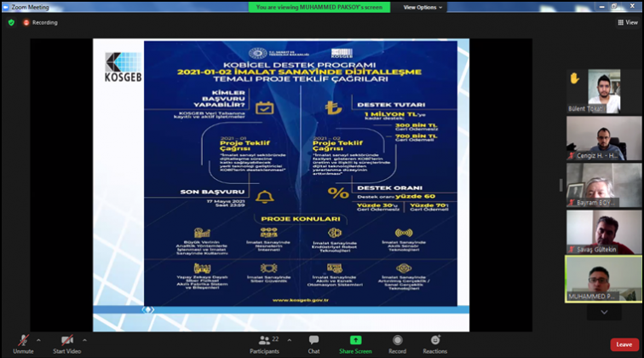Click the green Share Screen icon

pyautogui.click(x=355, y=340)
